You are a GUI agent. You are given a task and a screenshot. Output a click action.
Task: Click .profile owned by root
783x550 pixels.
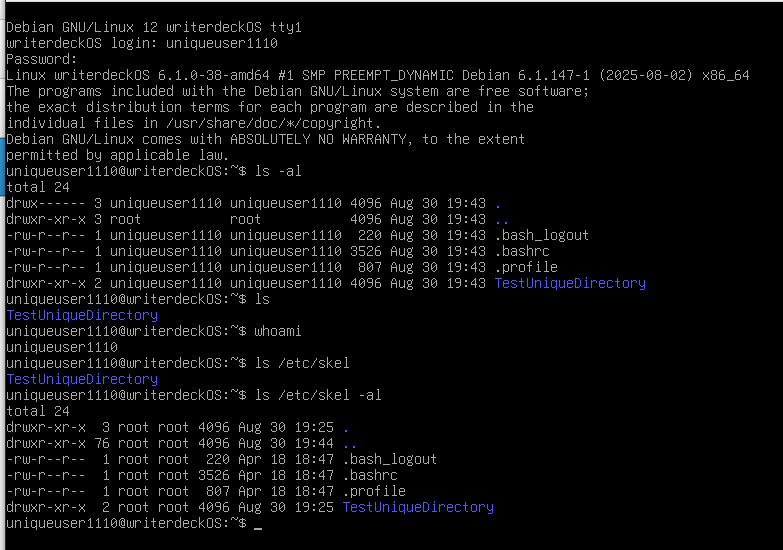pos(374,491)
